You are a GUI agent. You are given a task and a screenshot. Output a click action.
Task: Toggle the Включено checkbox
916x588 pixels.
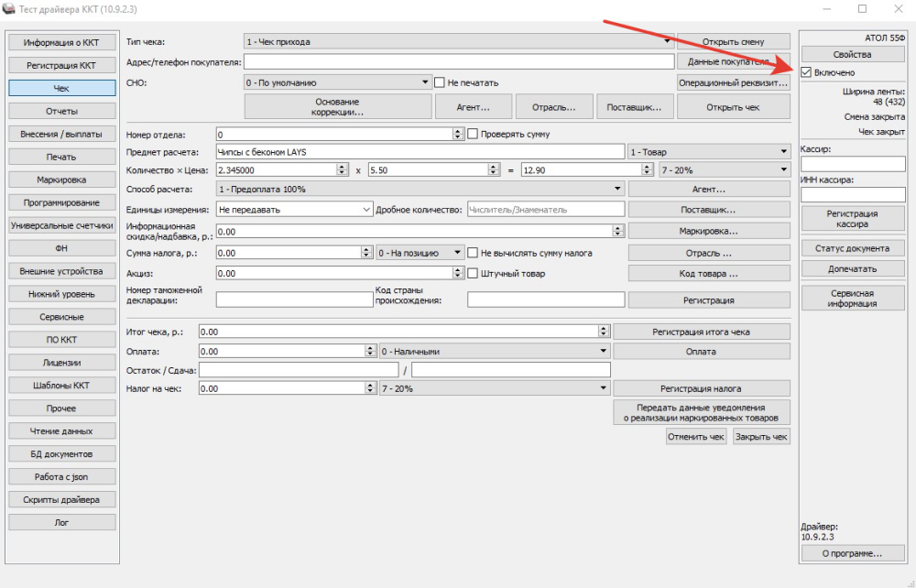806,72
